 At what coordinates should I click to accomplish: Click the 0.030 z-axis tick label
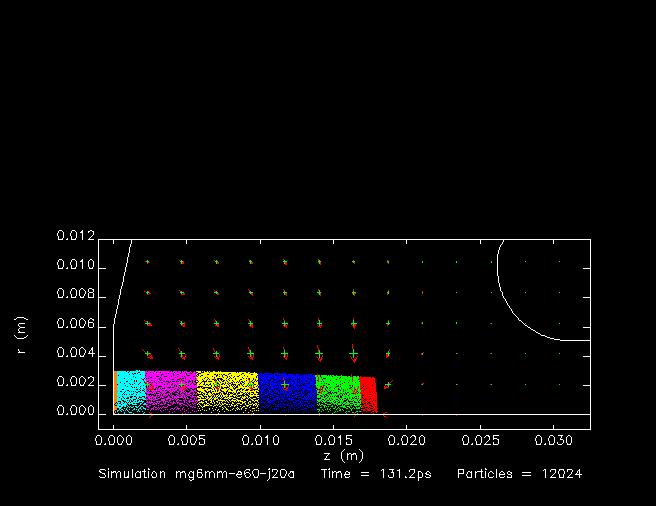tap(554, 440)
